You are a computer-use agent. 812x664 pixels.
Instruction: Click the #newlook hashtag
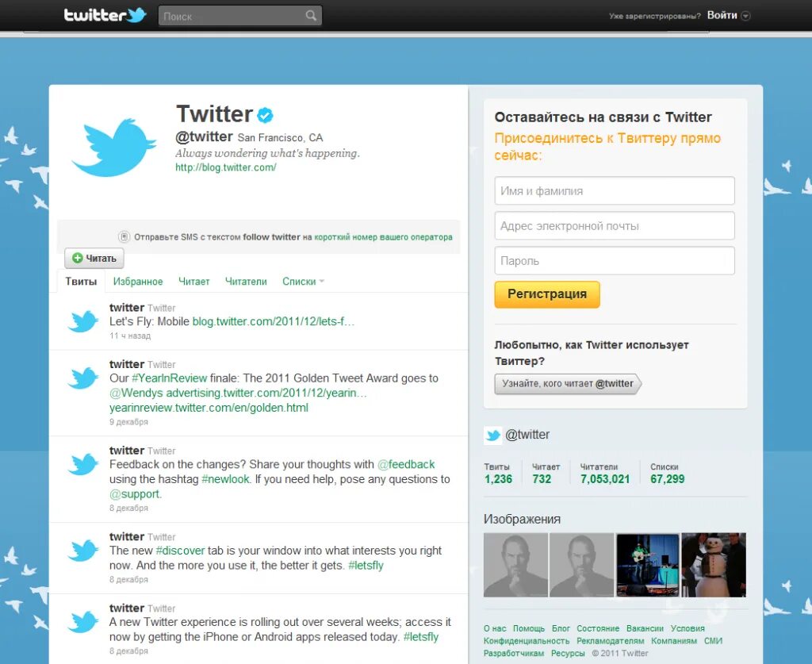coord(225,479)
